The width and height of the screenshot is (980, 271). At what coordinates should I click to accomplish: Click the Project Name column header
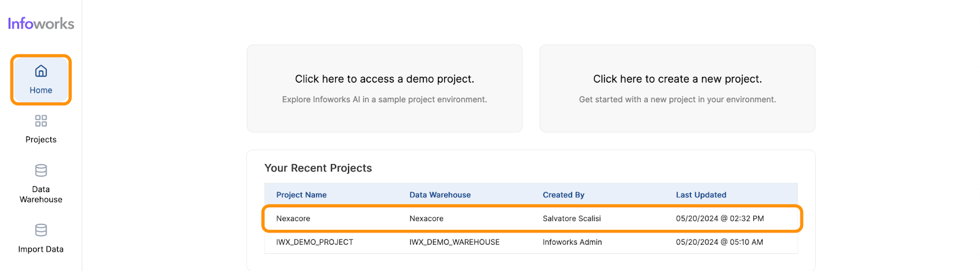coord(301,195)
